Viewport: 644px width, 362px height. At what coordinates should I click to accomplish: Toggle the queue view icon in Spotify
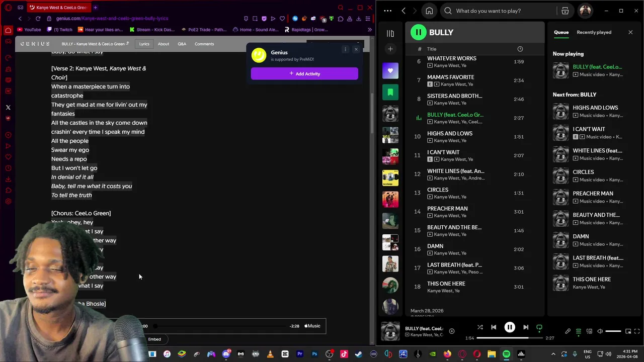point(579,331)
